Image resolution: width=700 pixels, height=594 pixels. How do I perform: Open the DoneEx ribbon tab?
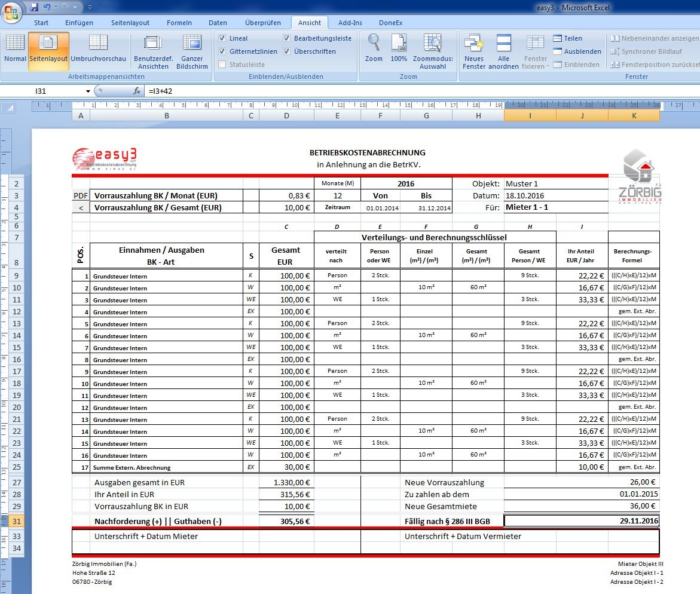coord(390,23)
